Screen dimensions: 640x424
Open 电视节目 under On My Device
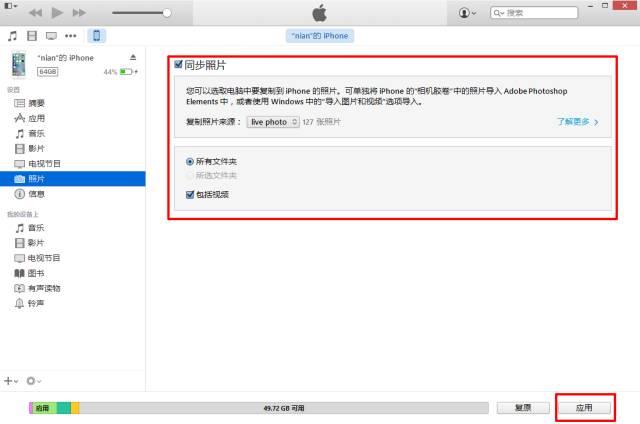[43, 258]
